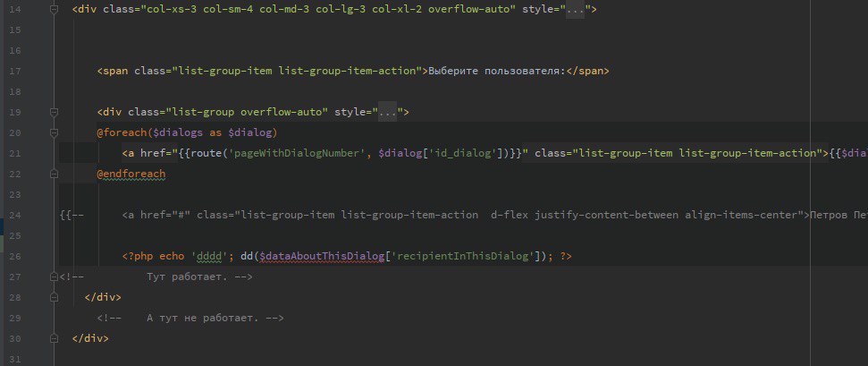868x366 pixels.
Task: Click the </div> tag on line 28
Action: click(x=103, y=297)
